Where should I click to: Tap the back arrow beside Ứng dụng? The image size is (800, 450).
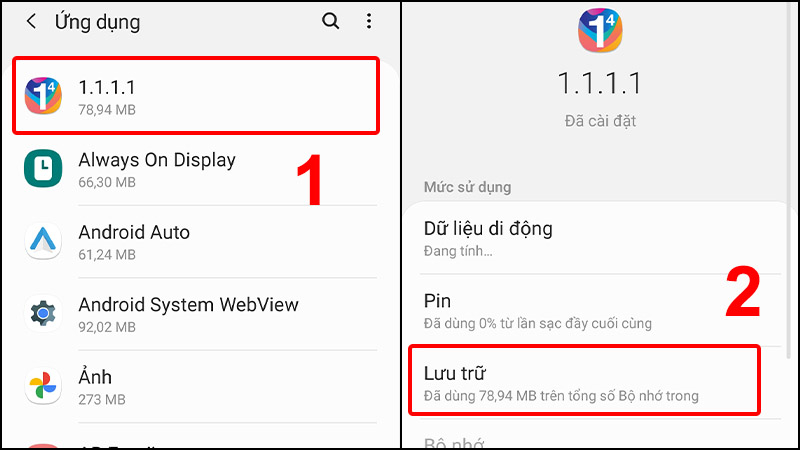click(32, 21)
